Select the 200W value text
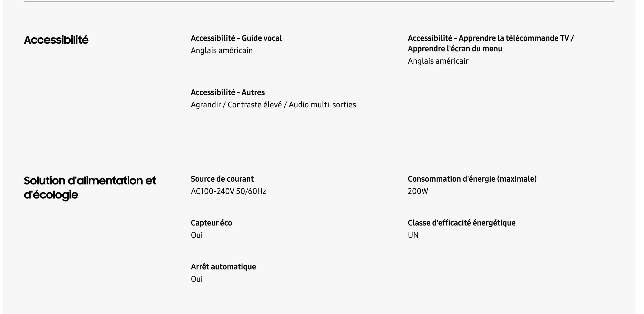Viewport: 644px width, 314px height. (418, 191)
